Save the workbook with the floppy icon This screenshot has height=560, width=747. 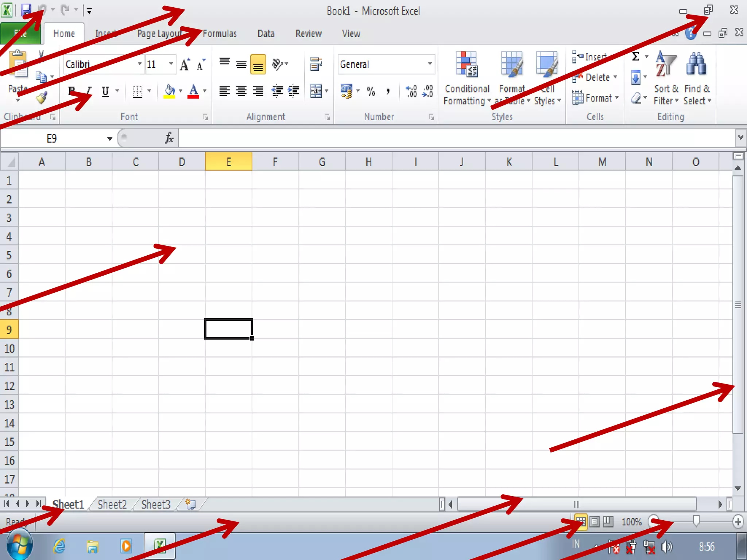pos(26,10)
